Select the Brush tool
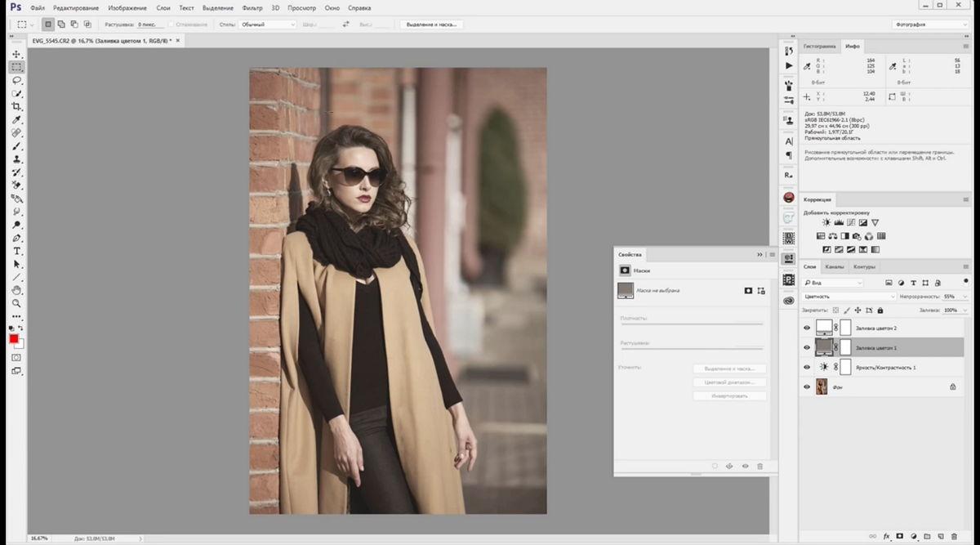Screen dimensions: 980x545 (16, 146)
